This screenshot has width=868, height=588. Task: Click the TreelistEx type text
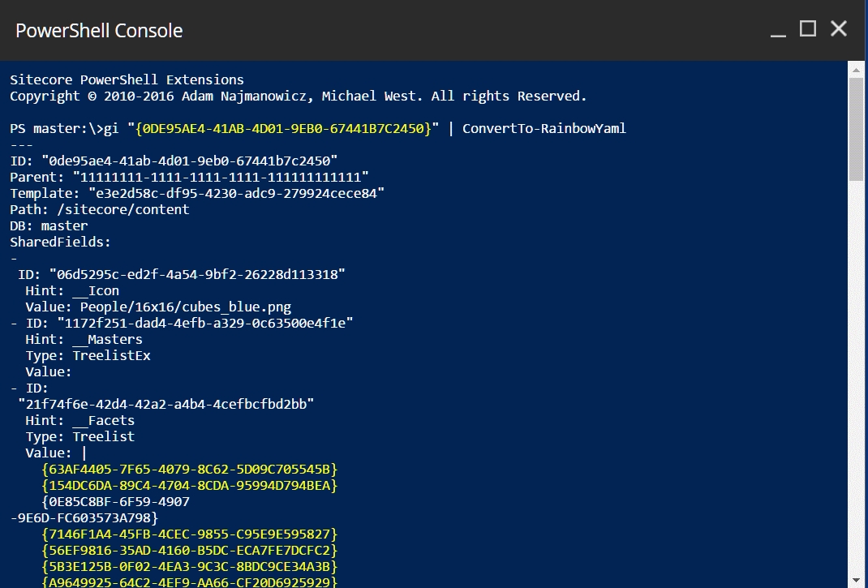pyautogui.click(x=111, y=355)
